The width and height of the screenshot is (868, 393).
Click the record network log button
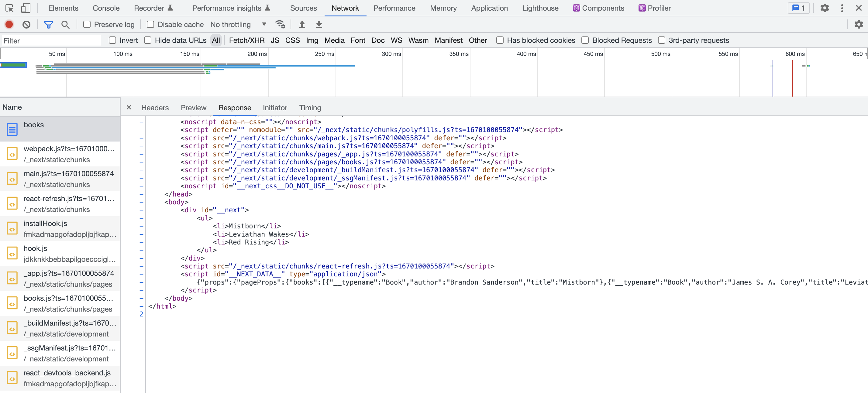click(9, 24)
